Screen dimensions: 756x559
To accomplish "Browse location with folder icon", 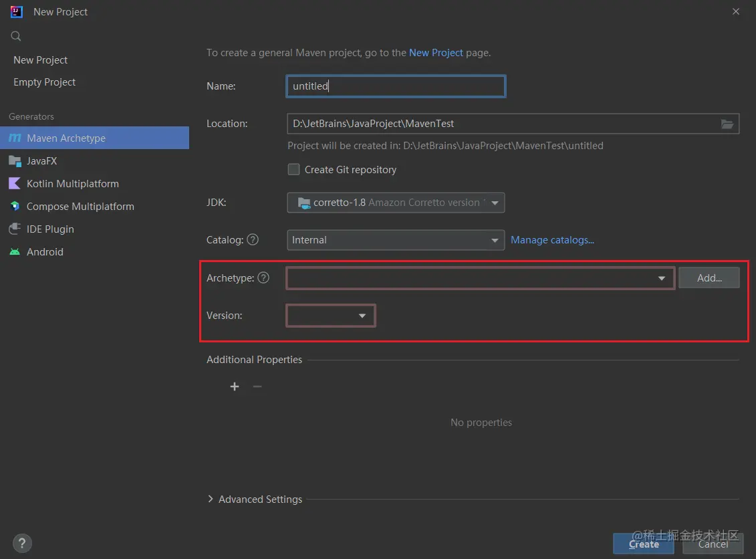I will point(727,124).
